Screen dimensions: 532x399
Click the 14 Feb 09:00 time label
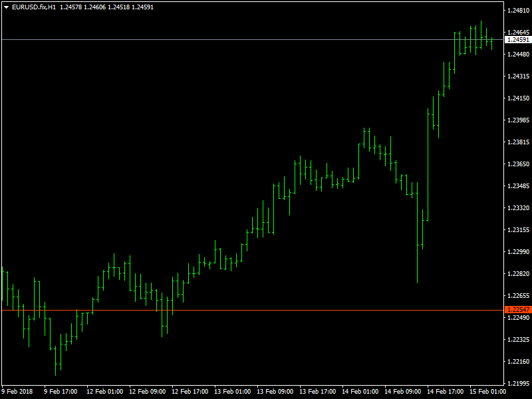[x=402, y=391]
